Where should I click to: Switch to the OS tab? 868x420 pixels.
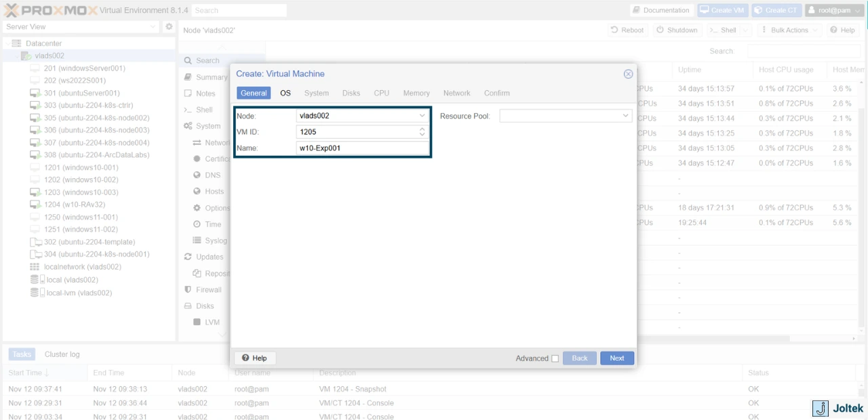285,93
